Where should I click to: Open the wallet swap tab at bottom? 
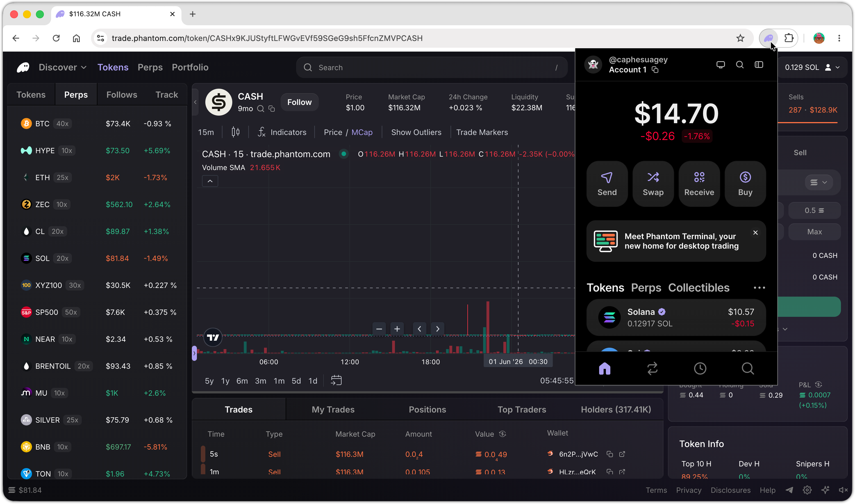652,368
